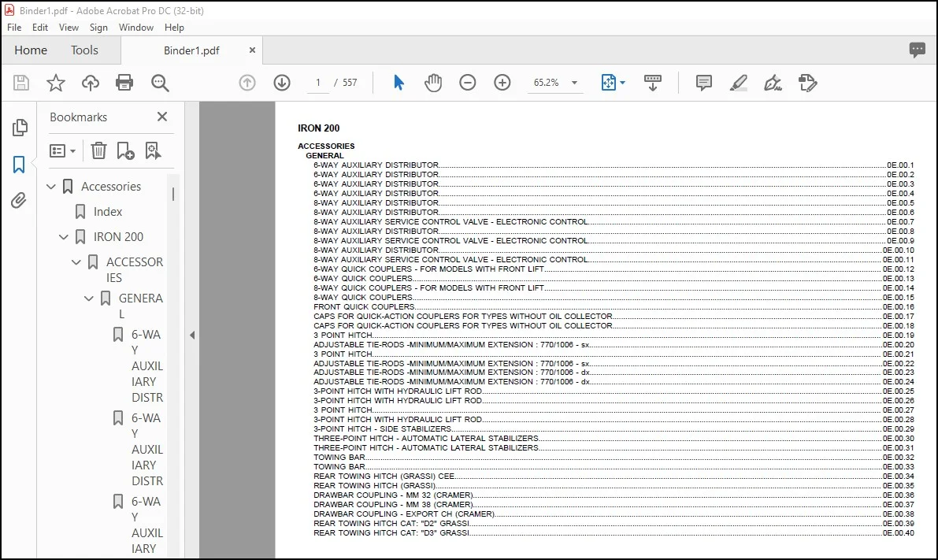Click 6-WAY QUICK COUPLERS entry 0E.00.13
Screen dimensions: 938x560
[x=614, y=279]
